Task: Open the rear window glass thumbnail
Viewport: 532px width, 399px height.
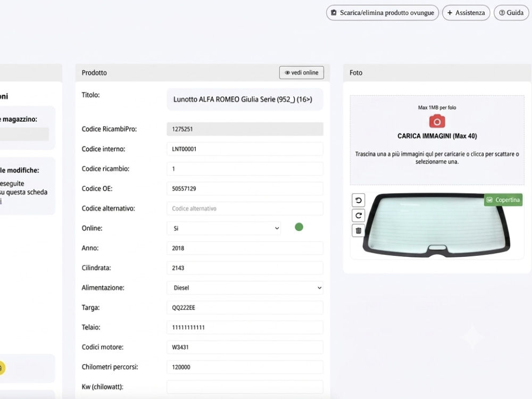Action: pyautogui.click(x=436, y=225)
